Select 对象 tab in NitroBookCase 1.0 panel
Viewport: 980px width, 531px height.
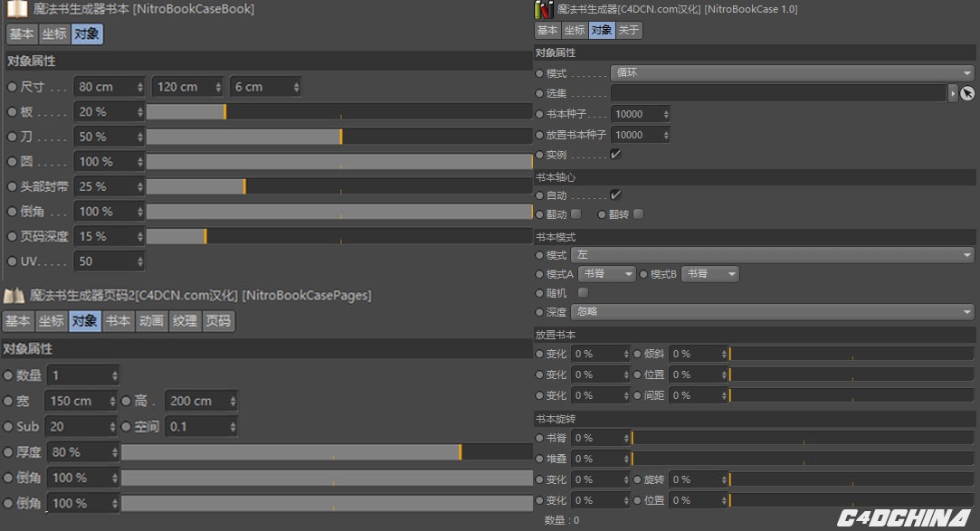[602, 30]
